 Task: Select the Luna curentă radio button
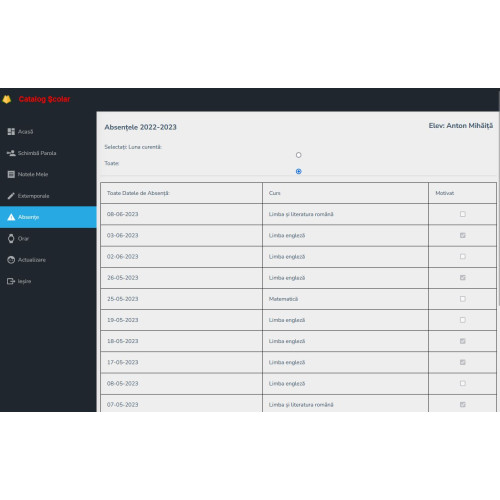(298, 155)
